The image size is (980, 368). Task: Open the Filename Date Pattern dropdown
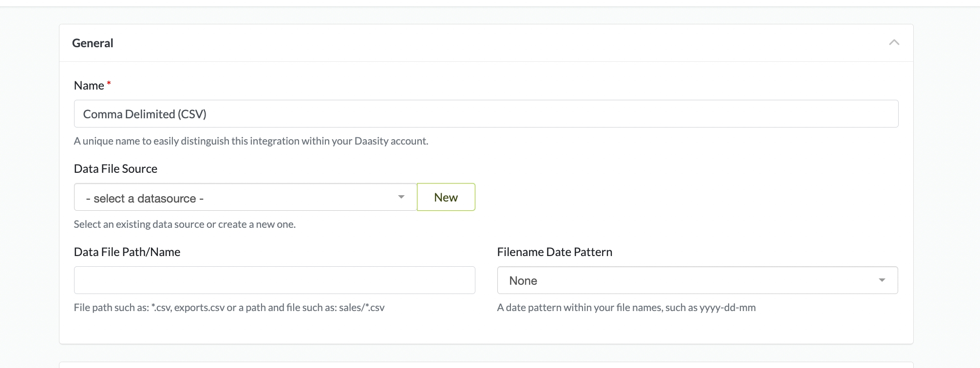tap(682, 280)
